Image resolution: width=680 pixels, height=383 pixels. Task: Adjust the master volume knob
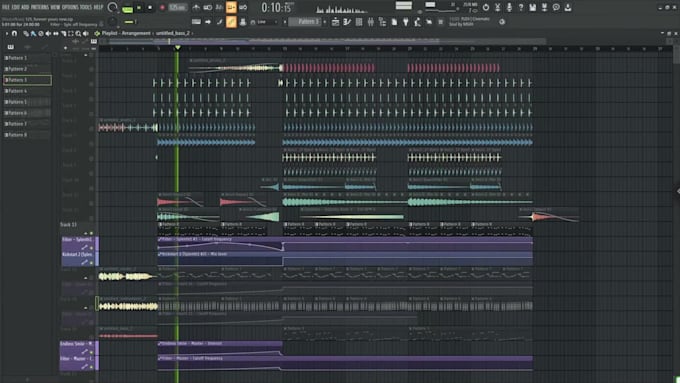tap(112, 7)
